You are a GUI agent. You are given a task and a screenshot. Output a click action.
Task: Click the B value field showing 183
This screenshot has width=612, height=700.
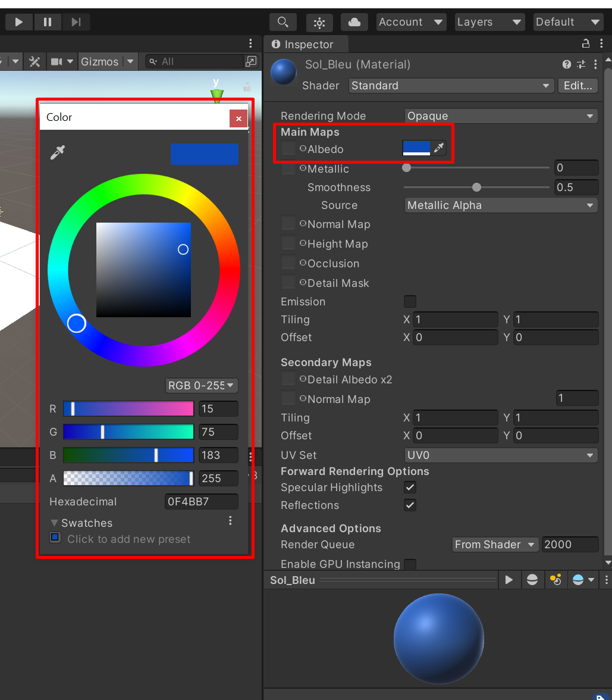219,455
